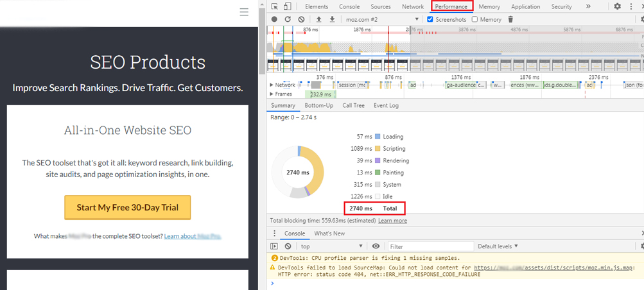Focus the console Filter input field
Viewport: 644px width, 290px height.
click(431, 246)
